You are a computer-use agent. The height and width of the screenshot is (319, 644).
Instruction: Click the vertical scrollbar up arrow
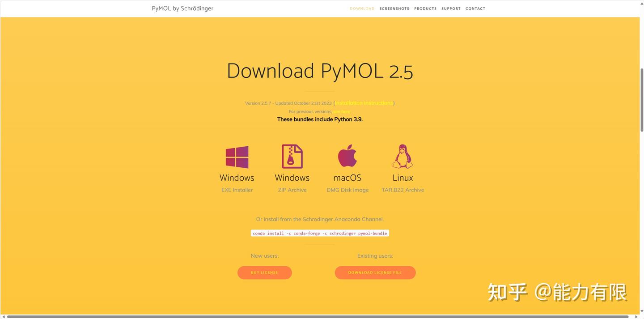coord(642,3)
